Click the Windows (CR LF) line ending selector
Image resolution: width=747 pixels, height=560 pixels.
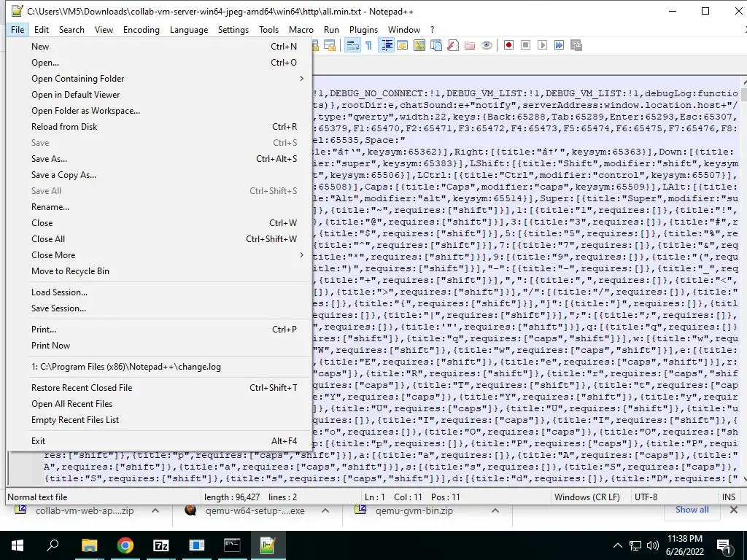587,497
